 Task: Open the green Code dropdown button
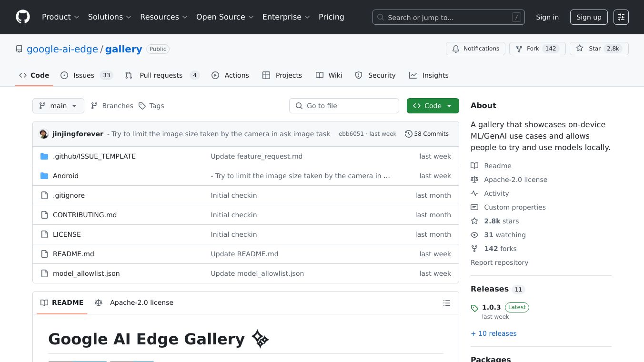(x=433, y=106)
